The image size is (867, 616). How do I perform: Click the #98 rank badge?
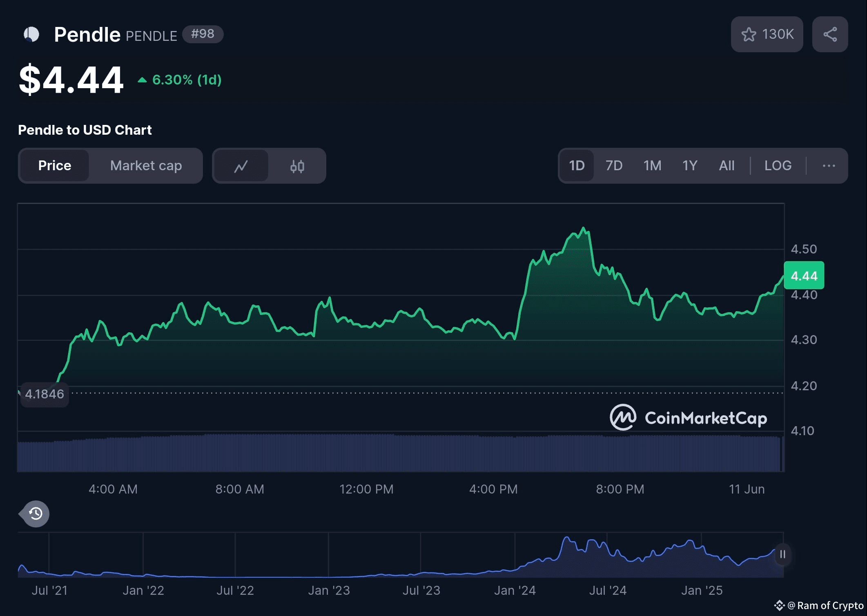pyautogui.click(x=203, y=34)
